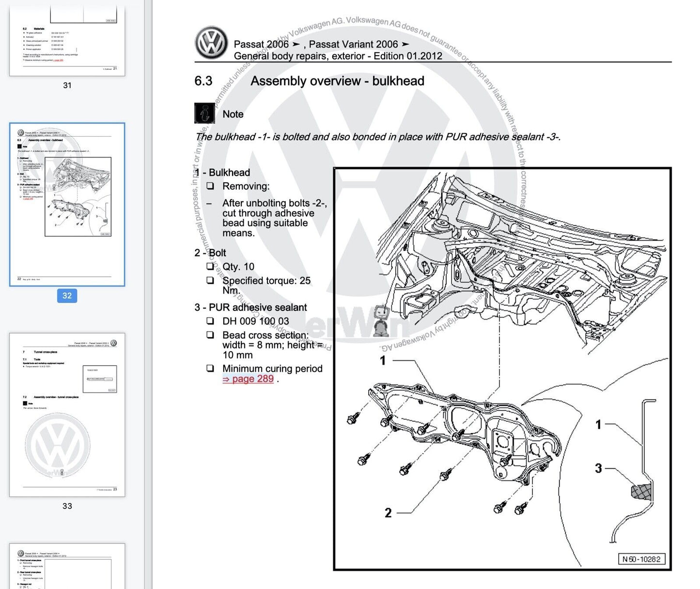The width and height of the screenshot is (700, 589).
Task: Tick the Qty. 10 checkbox
Action: coord(210,266)
